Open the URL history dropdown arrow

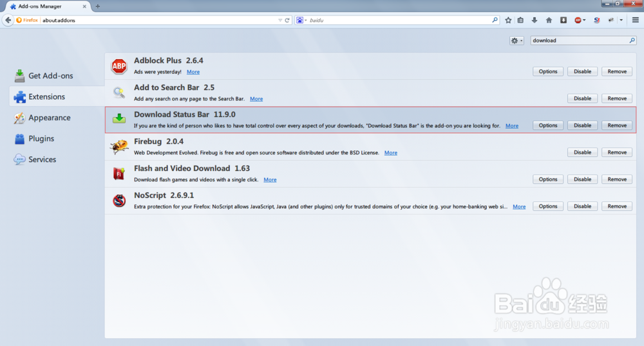click(280, 20)
